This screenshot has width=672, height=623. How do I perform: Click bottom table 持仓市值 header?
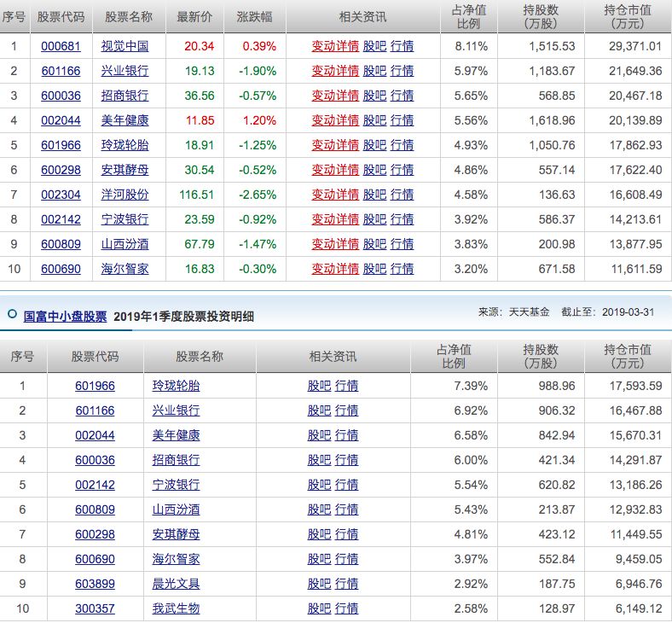[x=628, y=357]
